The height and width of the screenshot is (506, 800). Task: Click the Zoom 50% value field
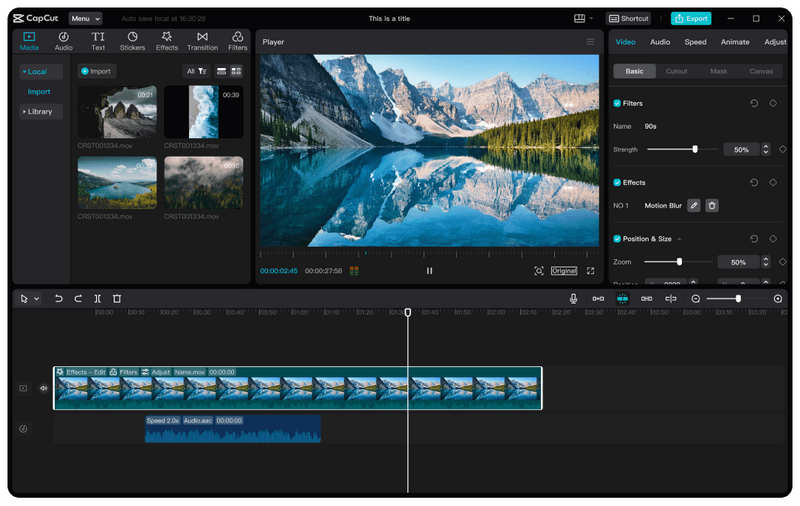tap(738, 262)
